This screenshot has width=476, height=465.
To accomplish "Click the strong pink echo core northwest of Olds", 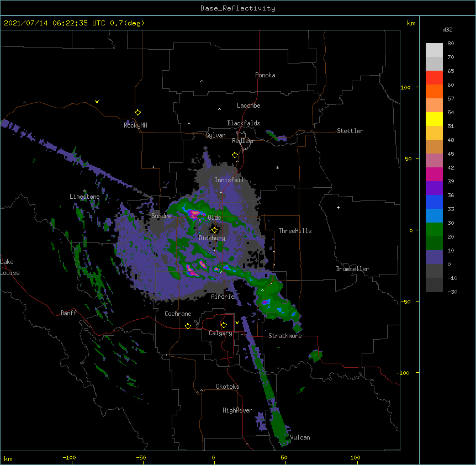I will [x=193, y=214].
